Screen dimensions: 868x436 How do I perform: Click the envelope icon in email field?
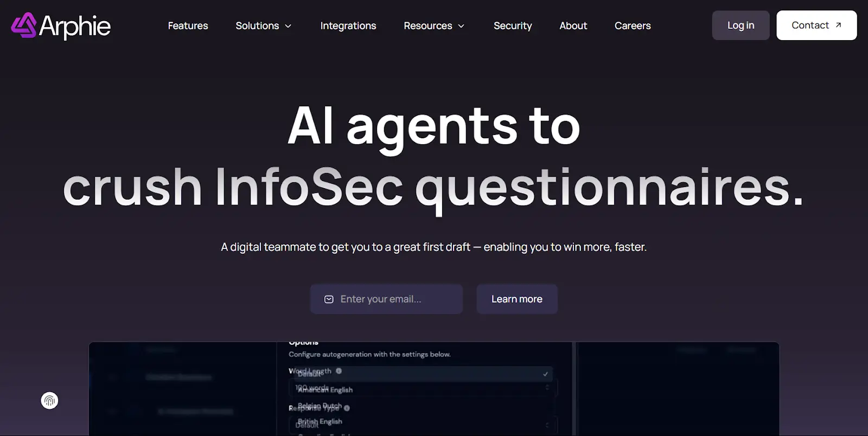click(x=329, y=299)
